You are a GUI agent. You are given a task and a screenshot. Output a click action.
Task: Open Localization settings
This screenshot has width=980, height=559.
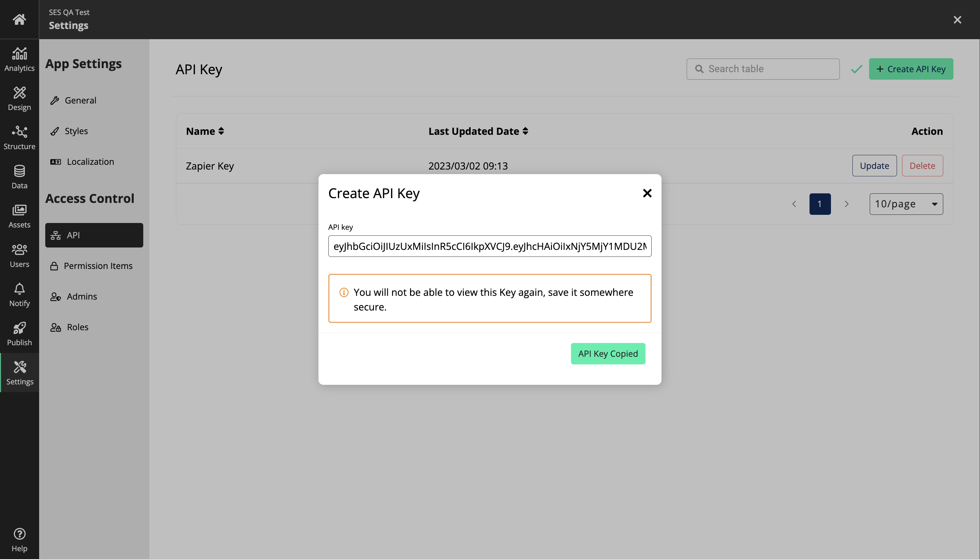click(x=94, y=162)
